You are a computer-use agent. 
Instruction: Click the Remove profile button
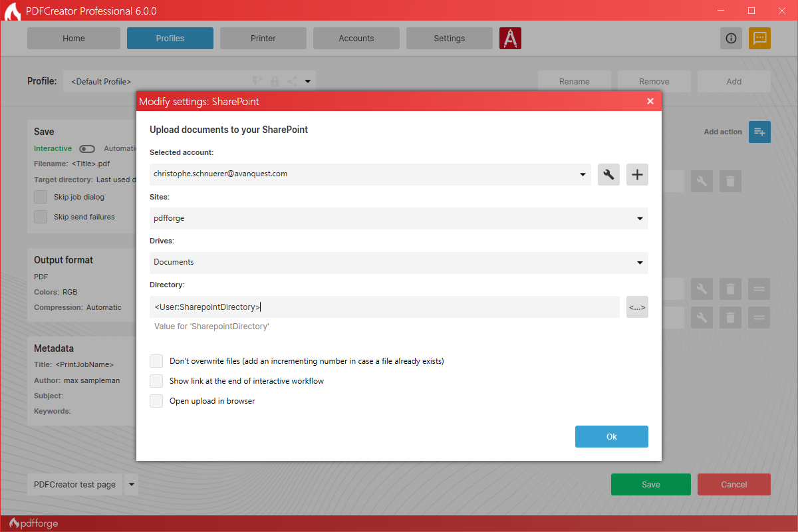click(654, 82)
